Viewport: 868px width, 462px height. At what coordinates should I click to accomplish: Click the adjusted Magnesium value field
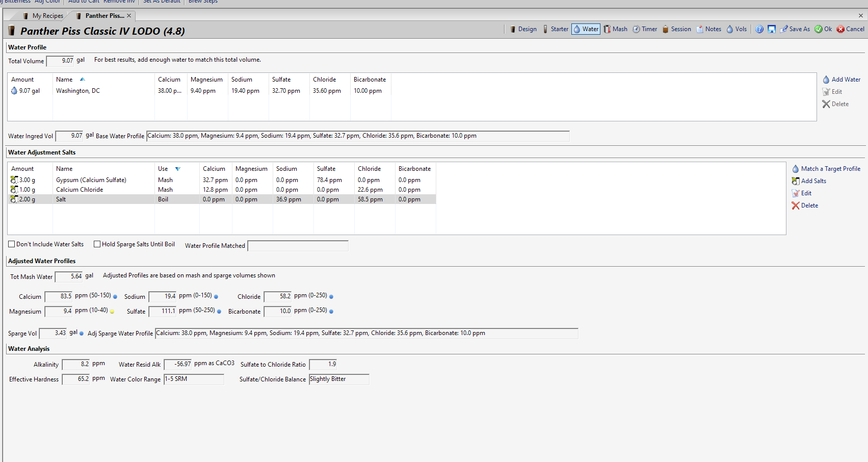pyautogui.click(x=59, y=312)
